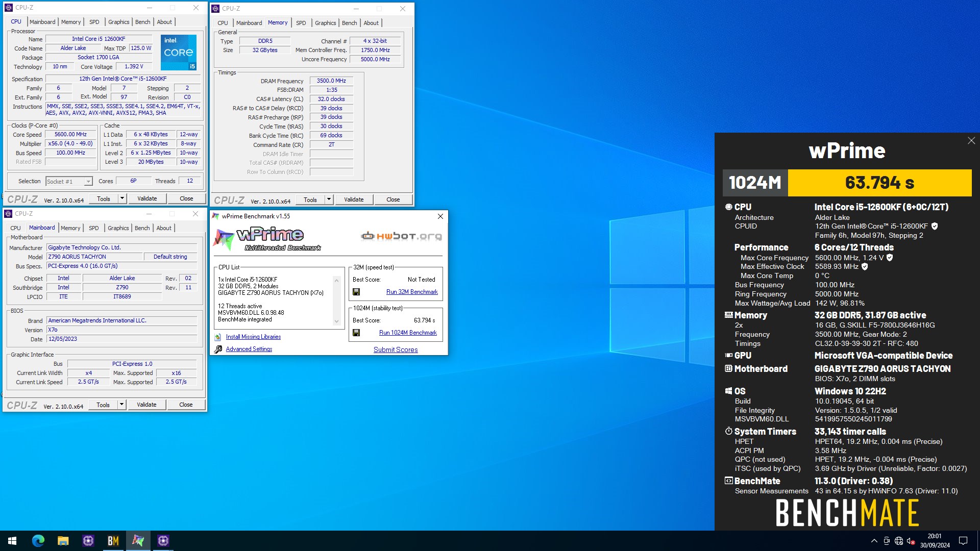980x551 pixels.
Task: Close the wPrime Benchmark window
Action: (440, 216)
